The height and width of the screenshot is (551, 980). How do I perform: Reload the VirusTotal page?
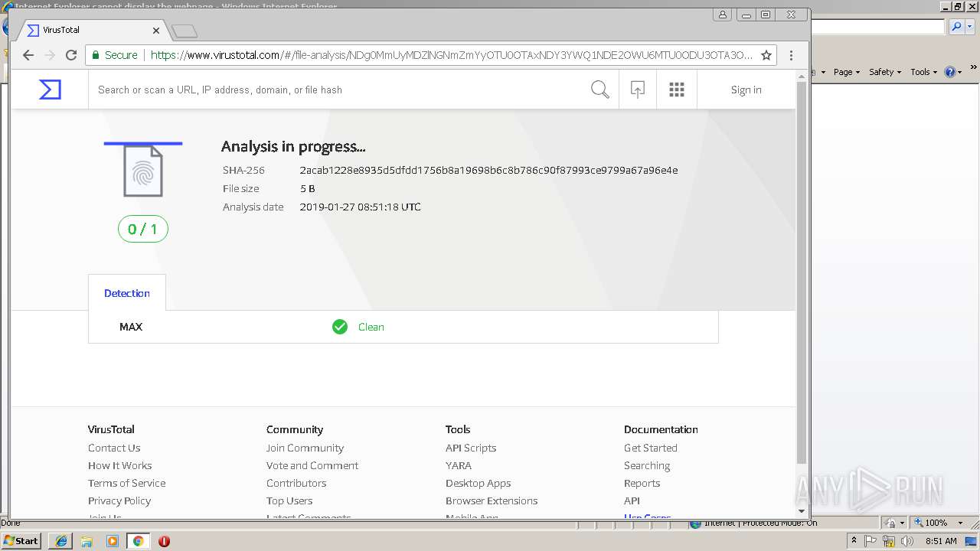pos(71,55)
